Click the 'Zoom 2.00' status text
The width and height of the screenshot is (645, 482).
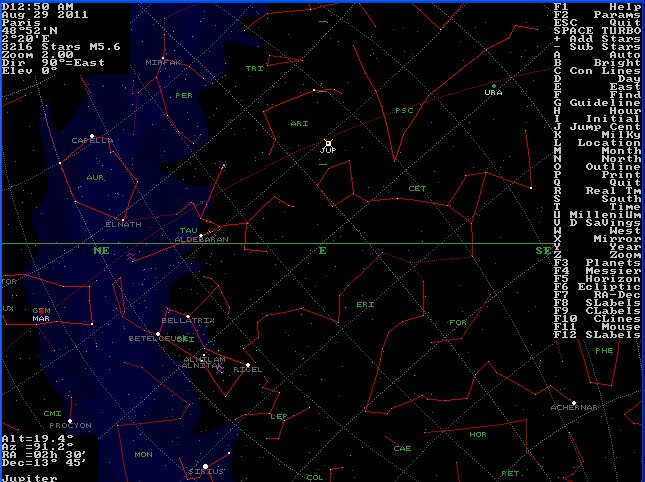38,55
